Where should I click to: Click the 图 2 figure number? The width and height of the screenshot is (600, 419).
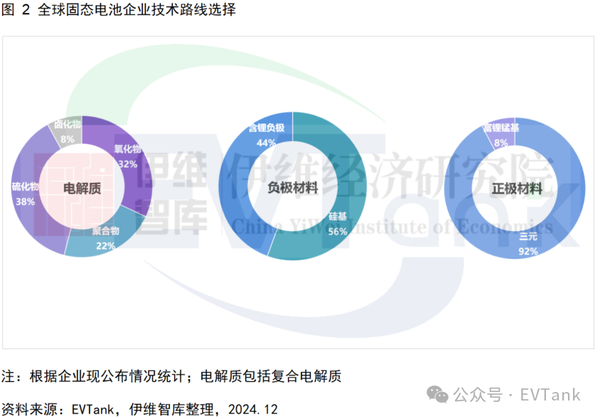(17, 11)
